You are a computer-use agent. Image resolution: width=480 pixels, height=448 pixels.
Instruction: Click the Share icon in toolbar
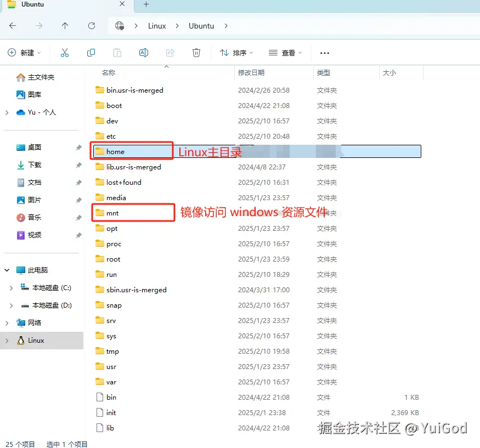click(170, 53)
